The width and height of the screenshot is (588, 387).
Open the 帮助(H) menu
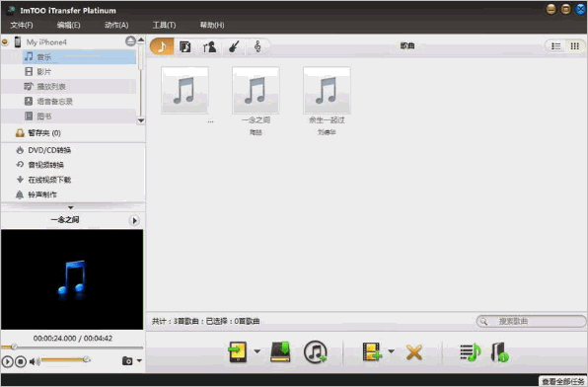[212, 25]
